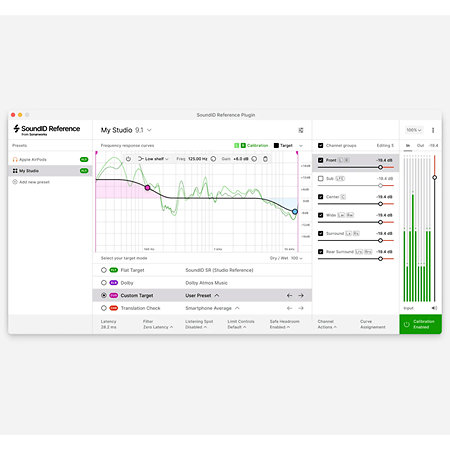The image size is (450, 450).
Task: Click the My Studio speaker grid icon
Action: [15, 171]
